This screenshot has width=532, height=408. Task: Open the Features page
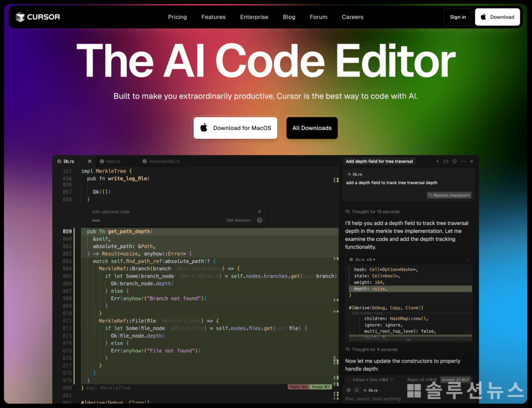[213, 17]
